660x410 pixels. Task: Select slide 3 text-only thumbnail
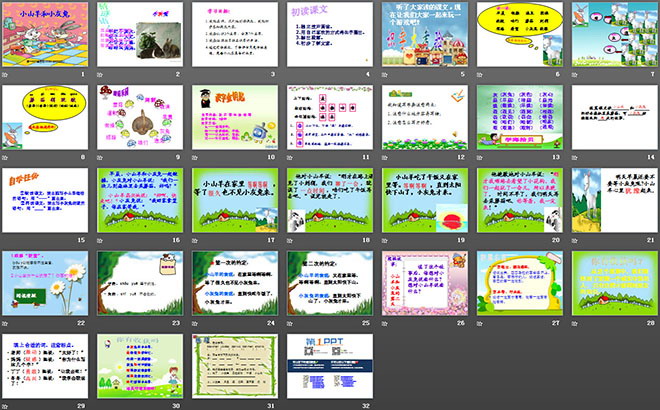tap(235, 35)
